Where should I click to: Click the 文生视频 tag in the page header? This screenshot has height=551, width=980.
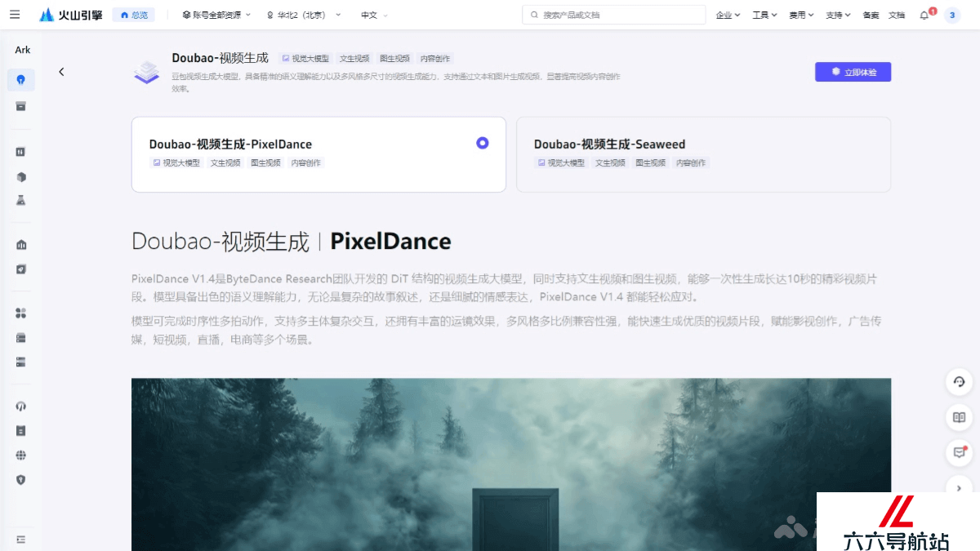[x=354, y=59]
